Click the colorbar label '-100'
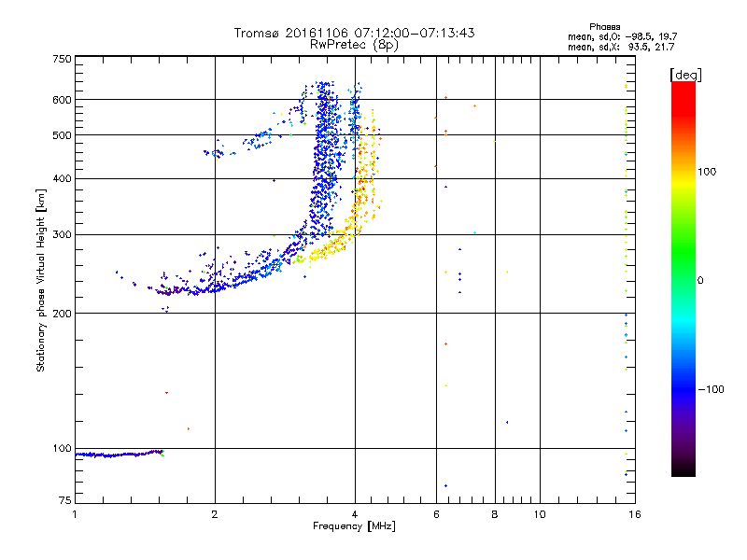 (x=711, y=389)
